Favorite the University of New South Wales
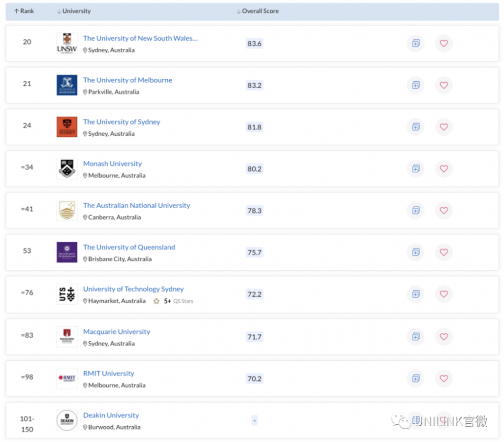The height and width of the screenshot is (442, 504). (443, 43)
